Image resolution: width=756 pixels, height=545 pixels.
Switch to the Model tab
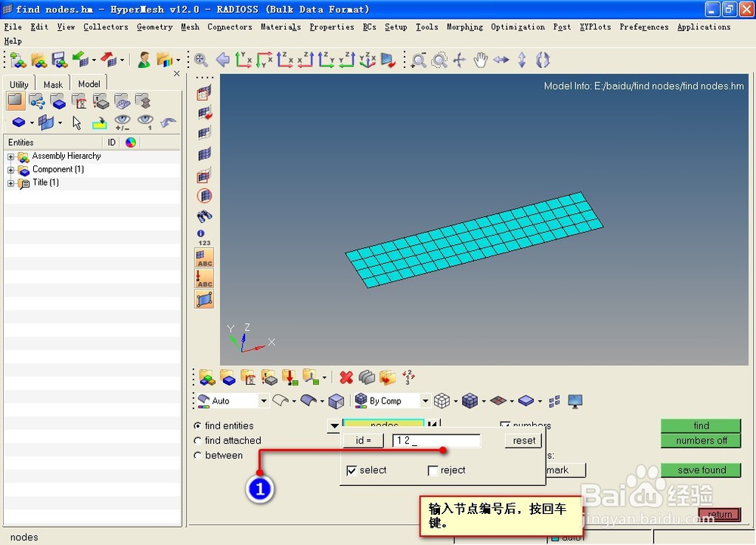[89, 84]
